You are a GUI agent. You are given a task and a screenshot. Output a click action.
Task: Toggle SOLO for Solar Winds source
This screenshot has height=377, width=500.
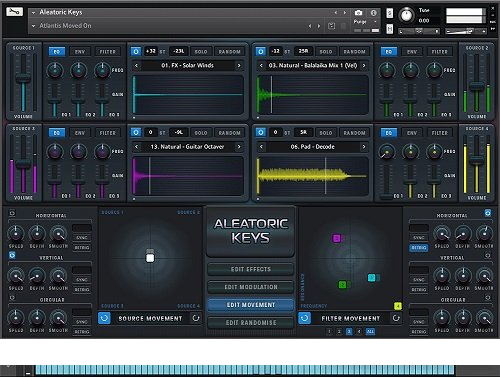point(201,52)
